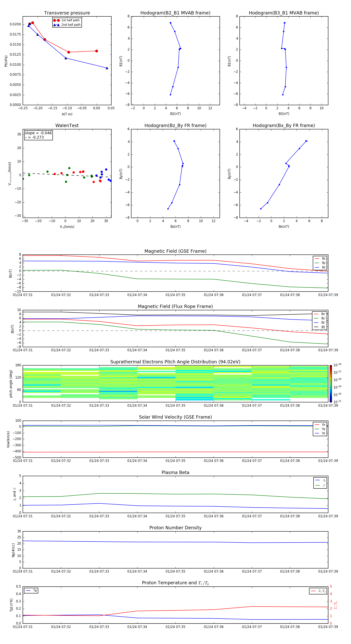Click the "Pt(nPa)" y-axis label
Viewport: 351px width, 644px height.
[x=6, y=61]
